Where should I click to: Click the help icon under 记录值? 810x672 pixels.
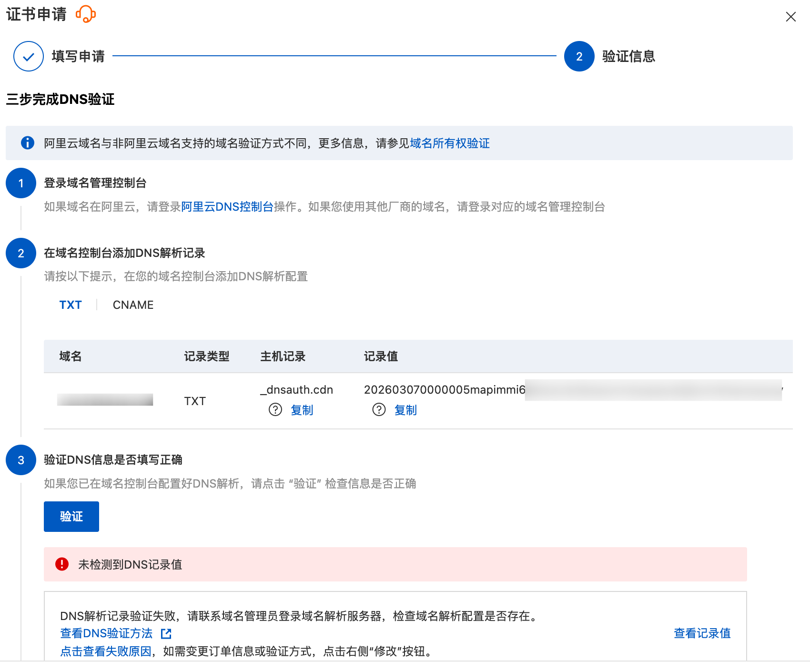(379, 410)
